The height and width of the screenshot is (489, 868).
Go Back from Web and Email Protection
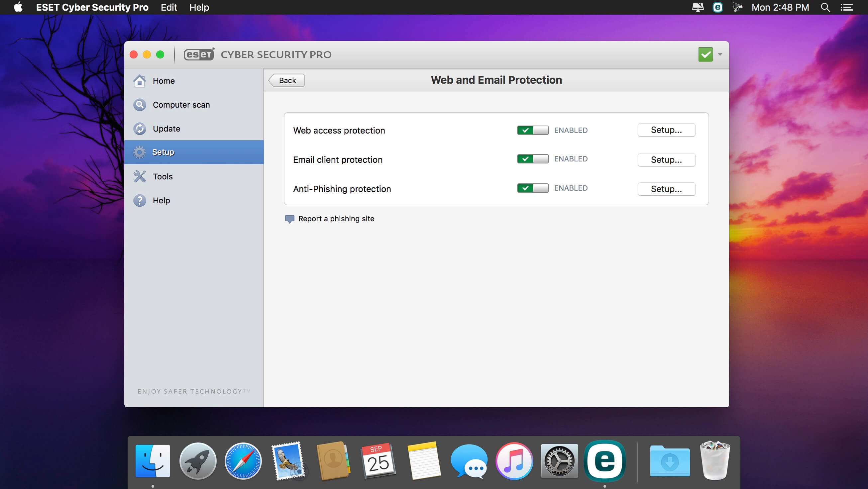[286, 80]
